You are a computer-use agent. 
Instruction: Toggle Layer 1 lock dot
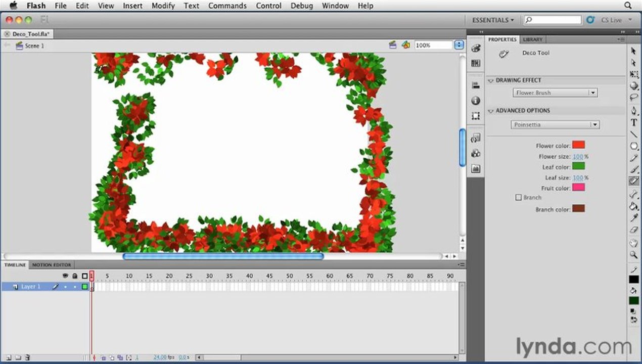point(75,287)
